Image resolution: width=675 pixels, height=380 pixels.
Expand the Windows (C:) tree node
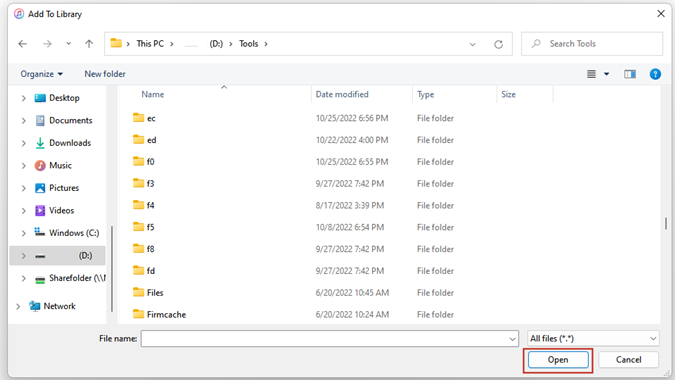pos(23,233)
